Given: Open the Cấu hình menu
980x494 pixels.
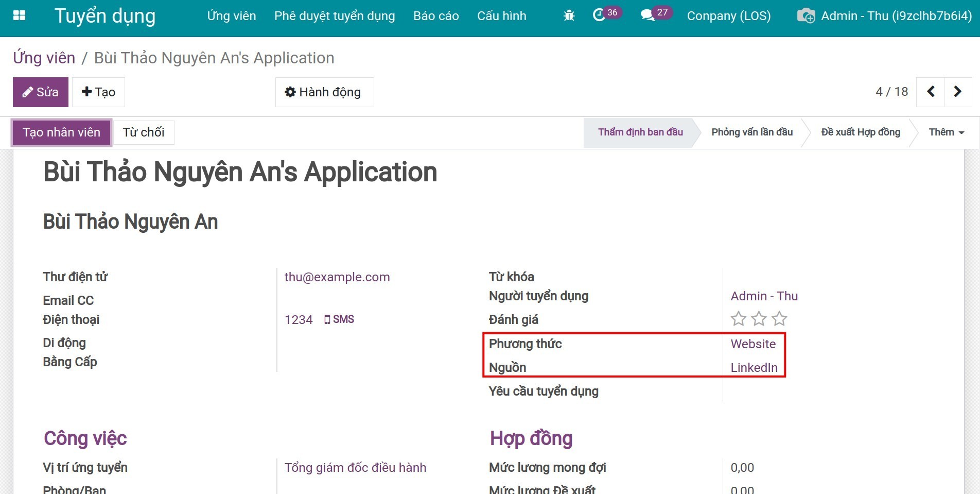Looking at the screenshot, I should [x=501, y=16].
